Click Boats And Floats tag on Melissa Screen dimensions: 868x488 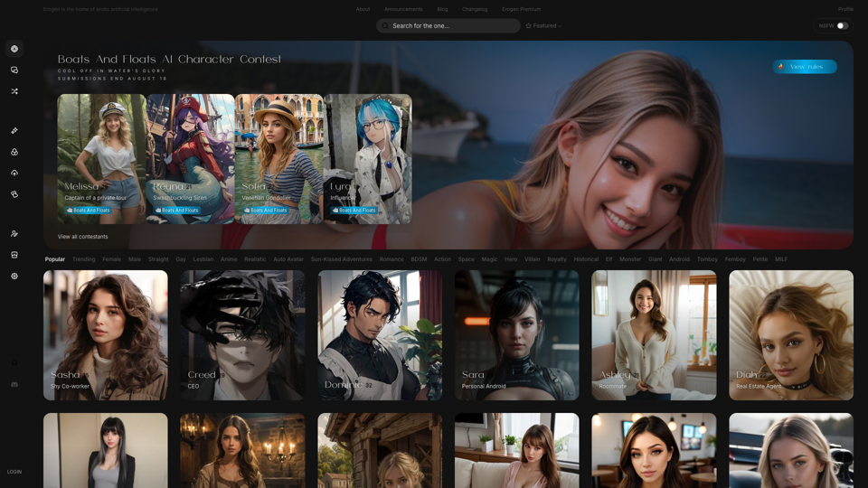(88, 211)
